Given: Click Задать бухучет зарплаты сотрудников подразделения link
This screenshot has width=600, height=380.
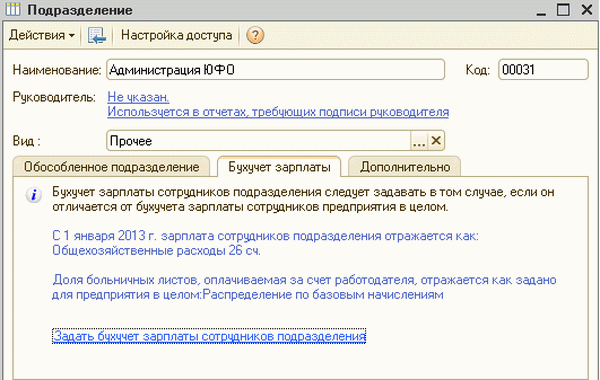Looking at the screenshot, I should [209, 336].
